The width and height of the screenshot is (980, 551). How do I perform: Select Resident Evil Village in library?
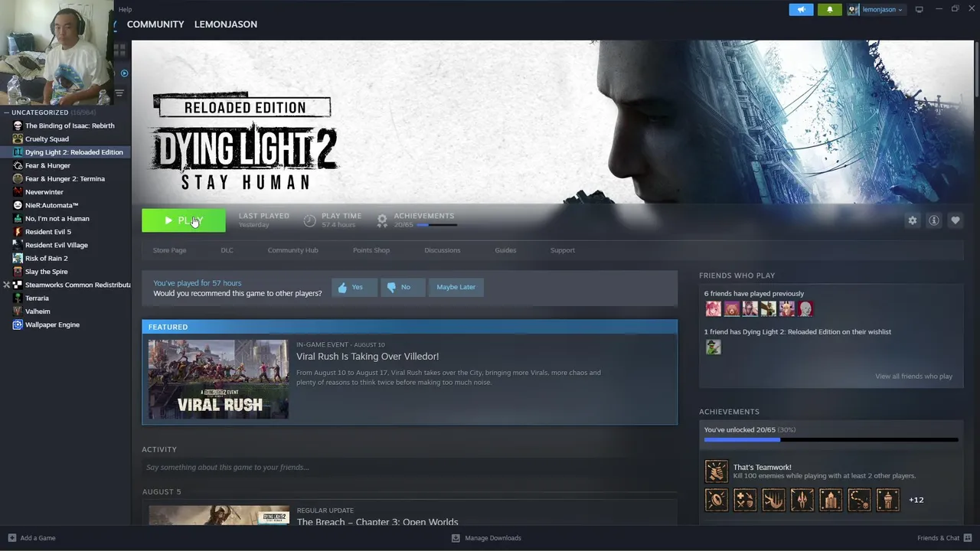pyautogui.click(x=57, y=245)
